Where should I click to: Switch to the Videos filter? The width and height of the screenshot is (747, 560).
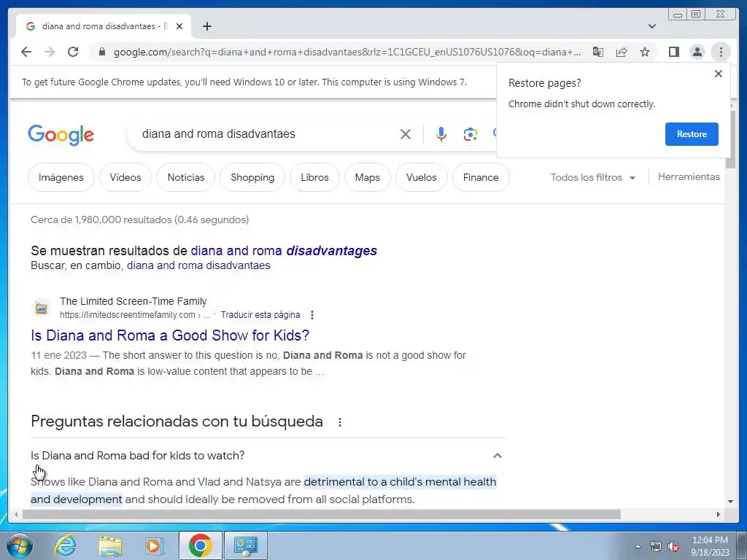coord(125,177)
